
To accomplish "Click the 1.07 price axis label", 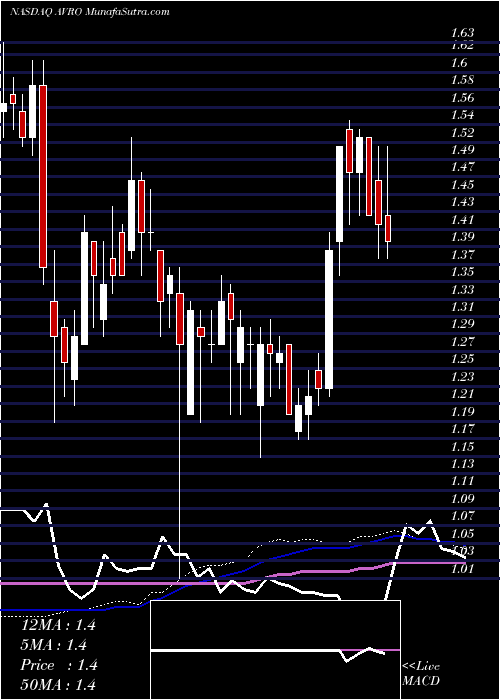I will [x=462, y=516].
